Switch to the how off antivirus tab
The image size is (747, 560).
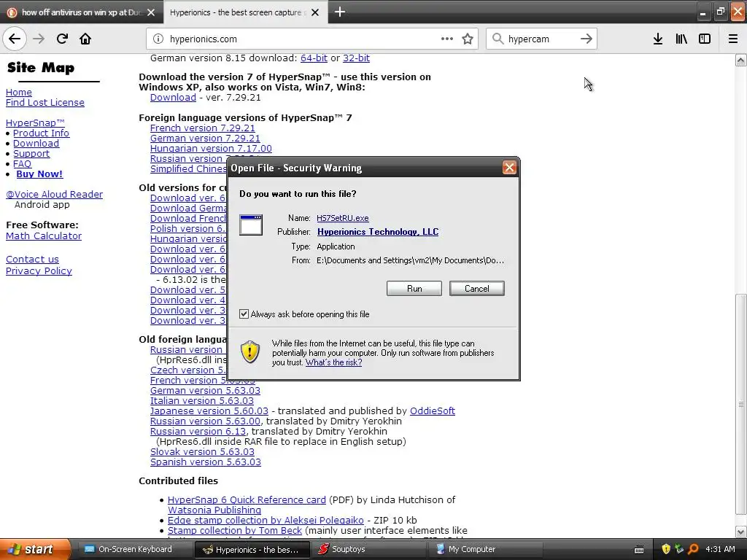(82, 12)
